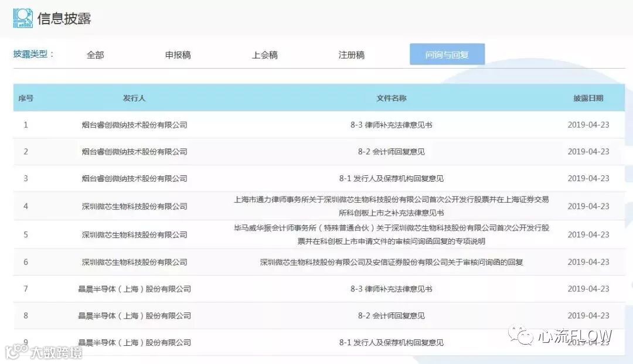
Task: Click the 信息披露 page title
Action: click(x=64, y=19)
